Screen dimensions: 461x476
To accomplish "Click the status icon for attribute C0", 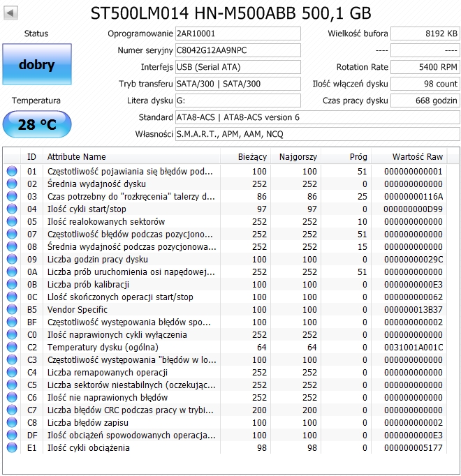I will pyautogui.click(x=12, y=334).
